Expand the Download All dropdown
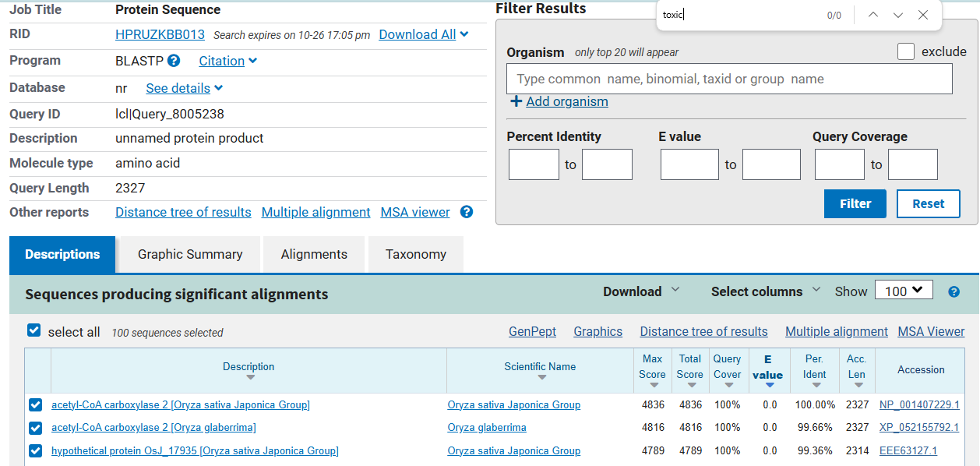Viewport: 980px width, 466px height. (x=464, y=34)
